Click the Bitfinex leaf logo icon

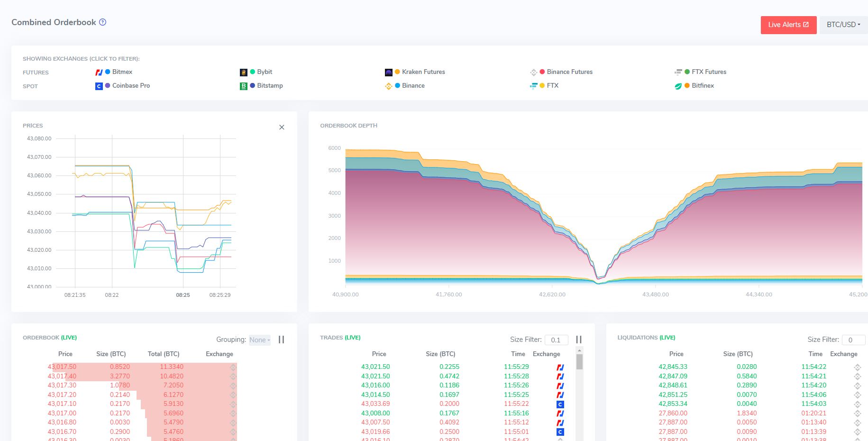tap(678, 86)
